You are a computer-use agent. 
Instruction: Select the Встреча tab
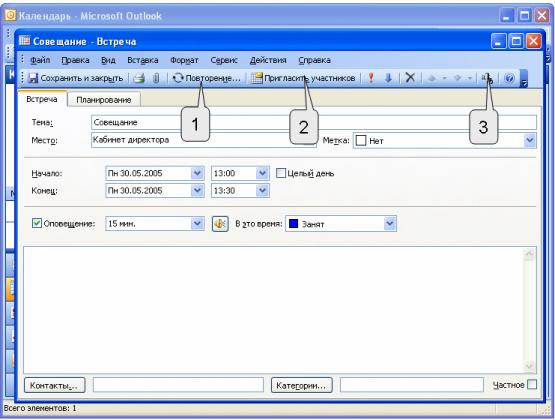(42, 99)
